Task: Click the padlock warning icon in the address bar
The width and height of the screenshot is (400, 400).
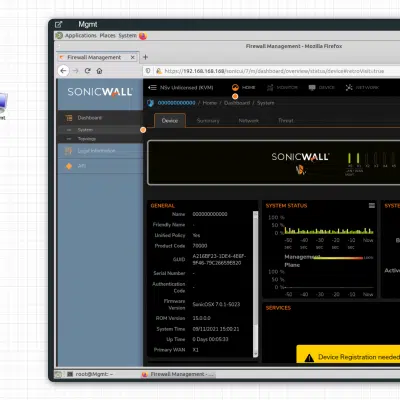Action: [159, 71]
